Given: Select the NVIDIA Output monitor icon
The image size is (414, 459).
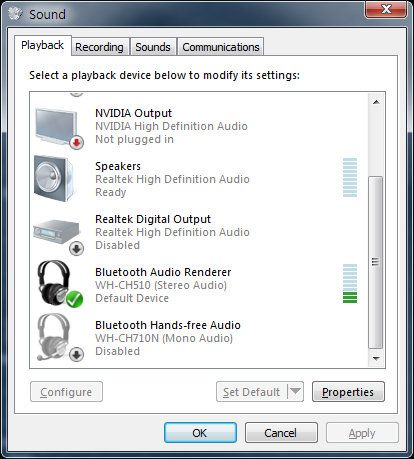Looking at the screenshot, I should (58, 127).
